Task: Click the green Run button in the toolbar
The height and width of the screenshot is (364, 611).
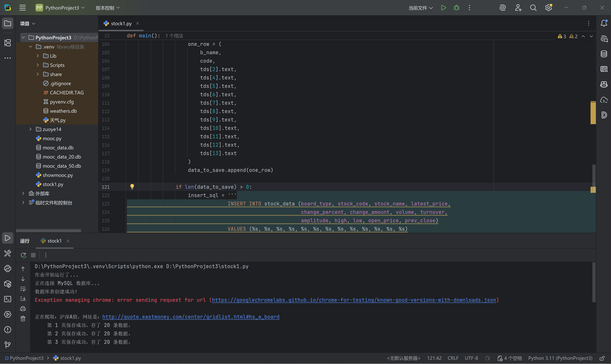Action: click(443, 8)
